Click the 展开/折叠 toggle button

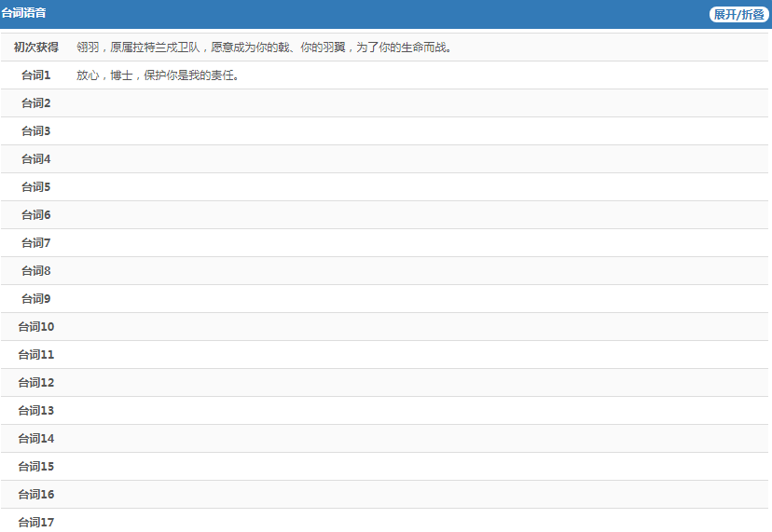(x=738, y=14)
